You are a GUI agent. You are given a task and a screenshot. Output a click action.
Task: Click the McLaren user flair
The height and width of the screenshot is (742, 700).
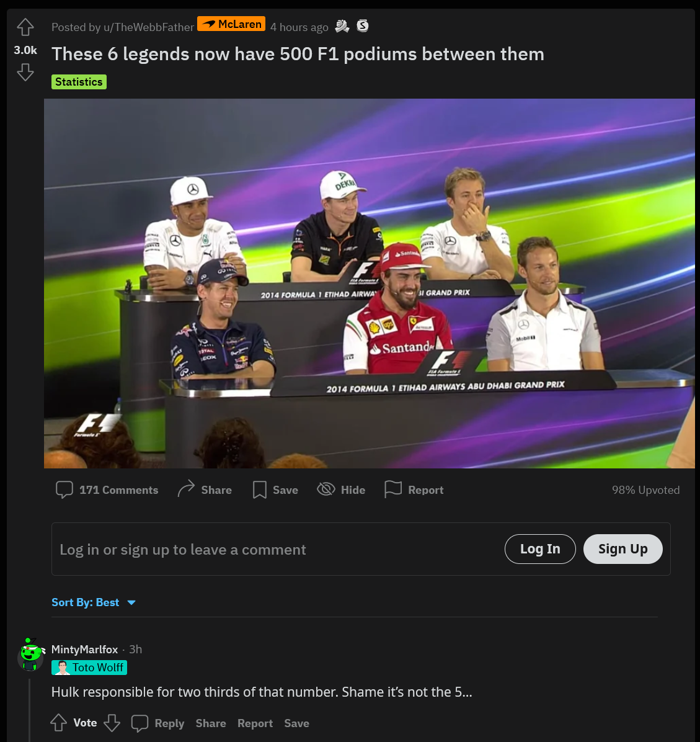(231, 24)
